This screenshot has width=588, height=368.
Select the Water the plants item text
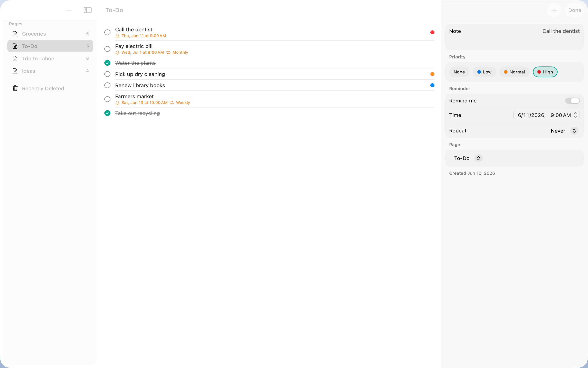point(135,63)
